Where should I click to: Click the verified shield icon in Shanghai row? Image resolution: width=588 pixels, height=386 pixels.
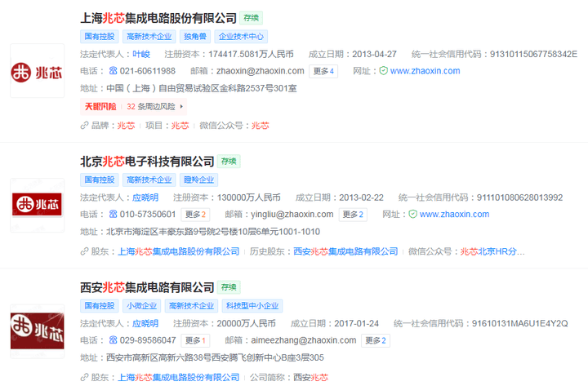pyautogui.click(x=383, y=70)
